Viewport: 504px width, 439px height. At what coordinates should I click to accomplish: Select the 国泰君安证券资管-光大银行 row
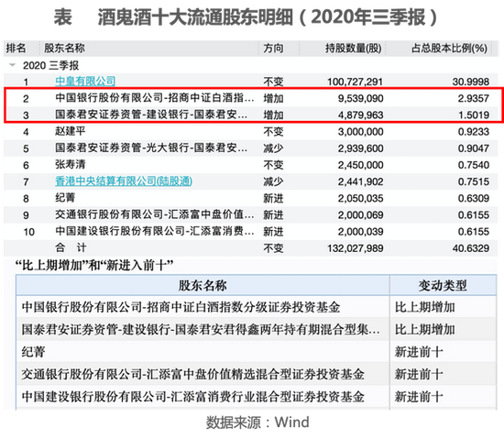coord(251,148)
